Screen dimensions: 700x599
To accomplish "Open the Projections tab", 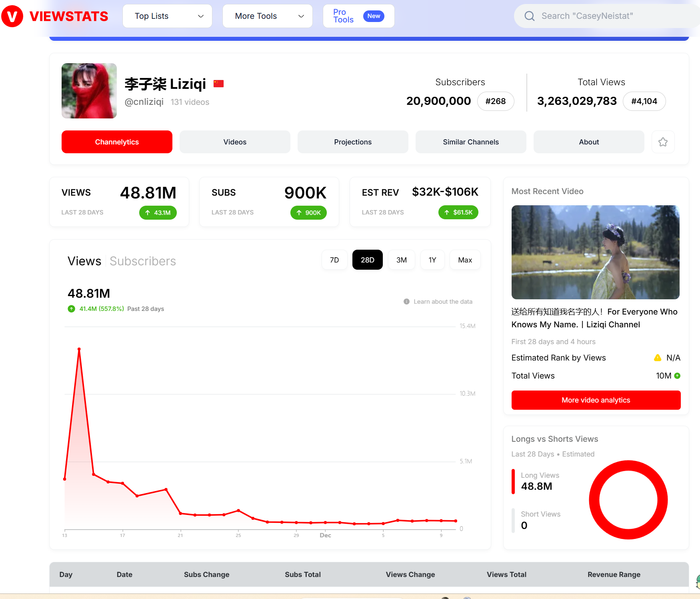I will point(353,142).
